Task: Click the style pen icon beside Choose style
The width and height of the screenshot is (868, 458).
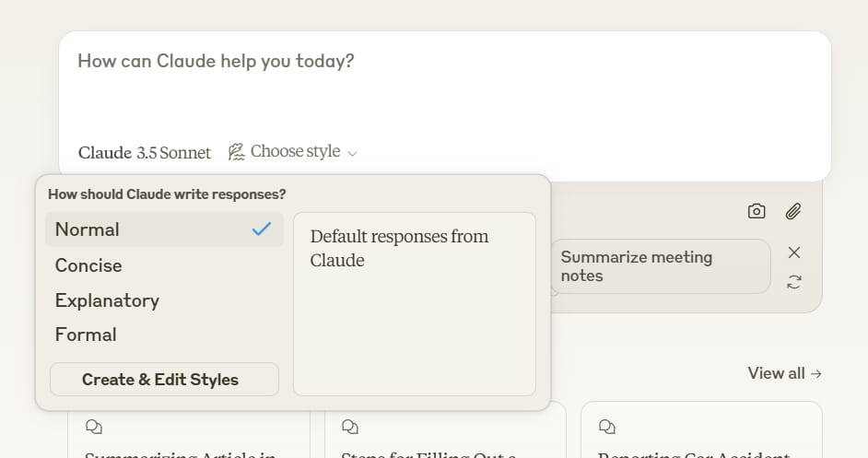Action: click(237, 152)
